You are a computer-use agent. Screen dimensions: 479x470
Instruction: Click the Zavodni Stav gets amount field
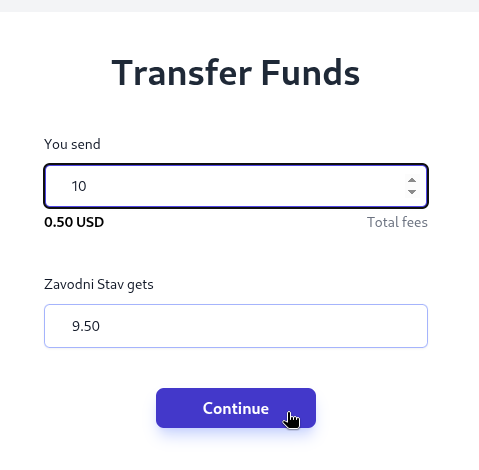click(236, 326)
